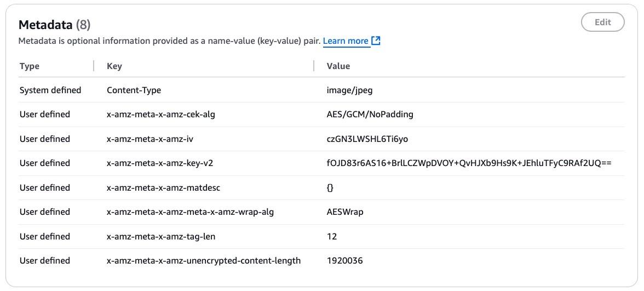Click the x-amz-key-v2 encoded value

coord(469,163)
